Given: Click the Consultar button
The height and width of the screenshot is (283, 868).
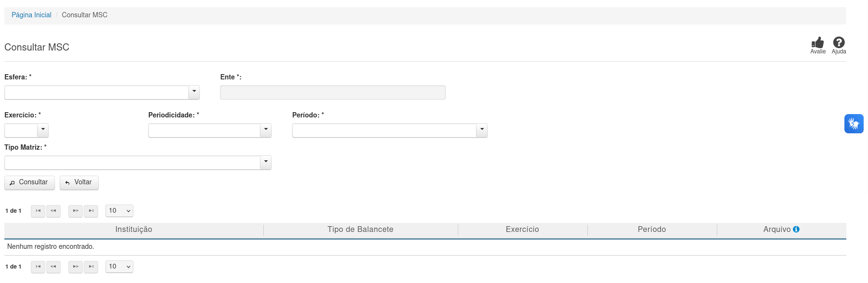Looking at the screenshot, I should [29, 182].
